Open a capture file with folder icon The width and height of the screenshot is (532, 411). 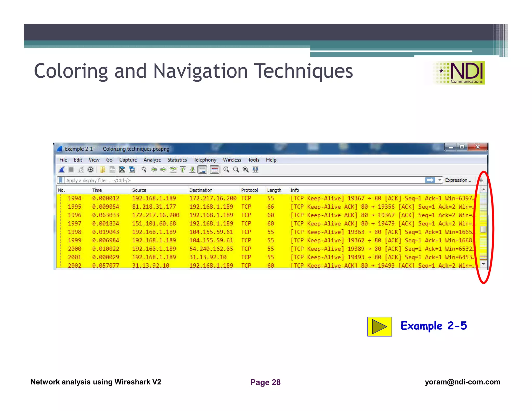102,170
